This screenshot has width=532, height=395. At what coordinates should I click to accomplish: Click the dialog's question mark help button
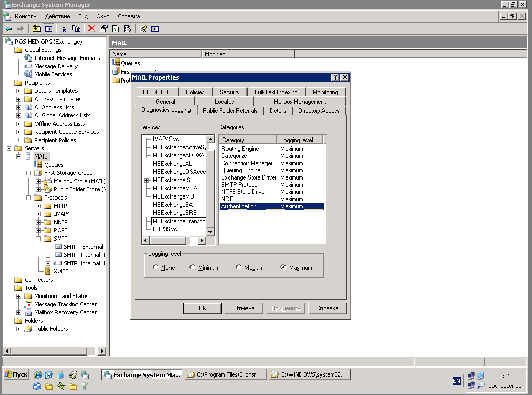[335, 77]
